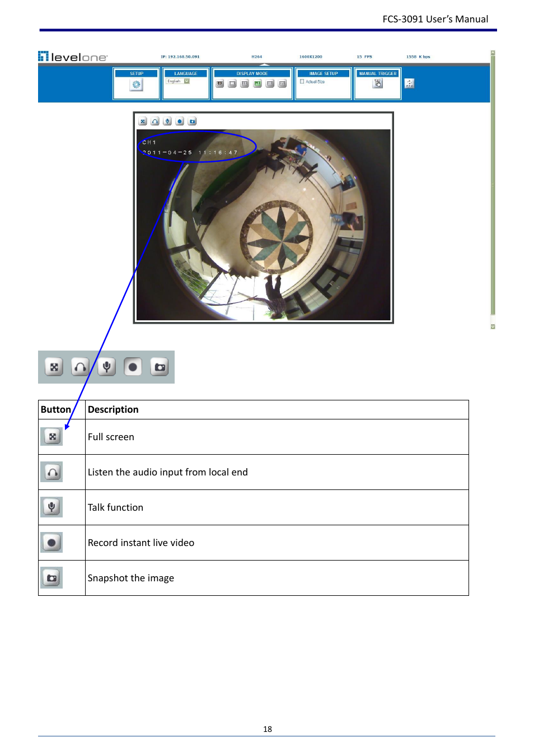
Task: Click the H264 codec label
Action: pos(256,57)
